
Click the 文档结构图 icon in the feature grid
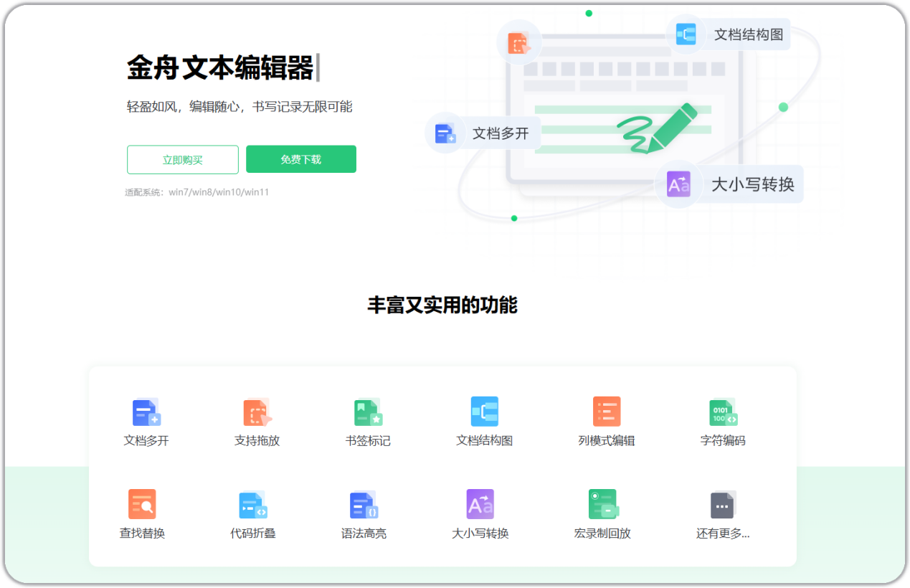coord(485,412)
